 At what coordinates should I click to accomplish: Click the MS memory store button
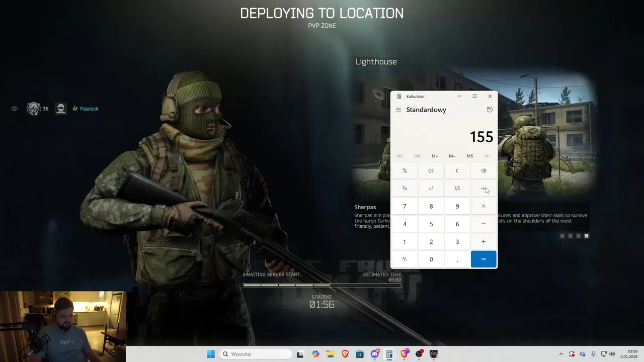point(470,156)
